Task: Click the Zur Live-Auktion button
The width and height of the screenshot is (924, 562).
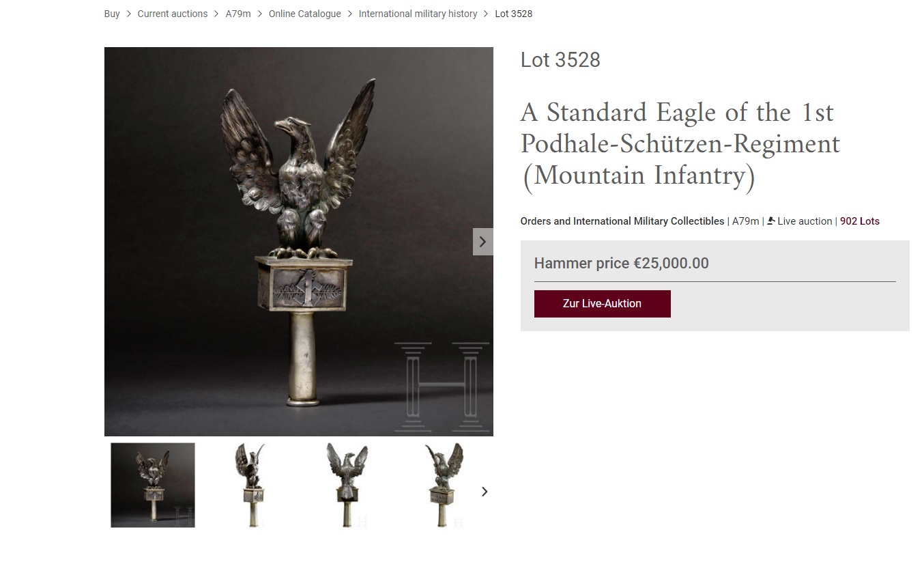Action: click(602, 304)
